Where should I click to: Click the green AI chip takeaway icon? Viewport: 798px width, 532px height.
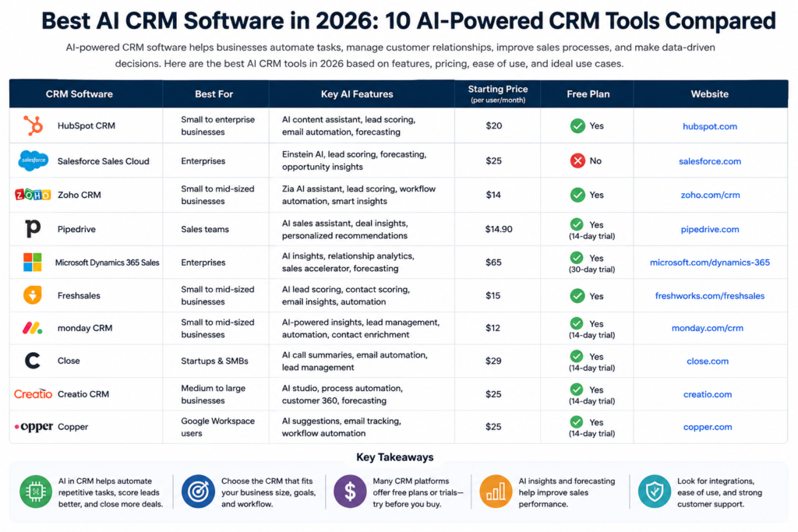coord(36,491)
